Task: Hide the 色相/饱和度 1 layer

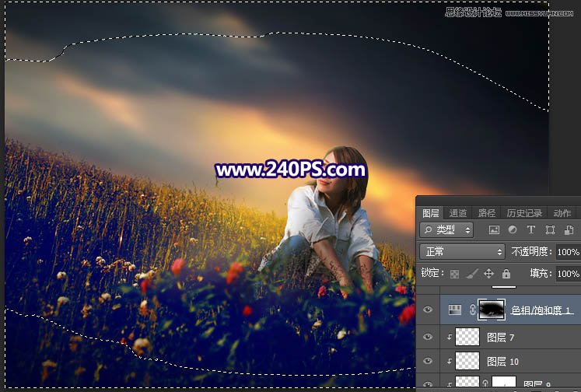Action: point(428,310)
